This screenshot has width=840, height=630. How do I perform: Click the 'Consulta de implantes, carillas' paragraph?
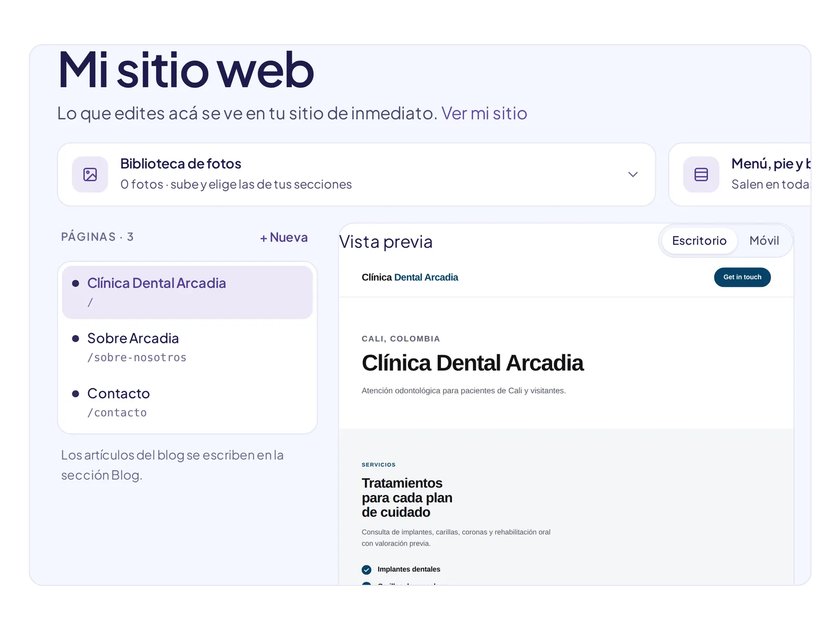coord(456,538)
